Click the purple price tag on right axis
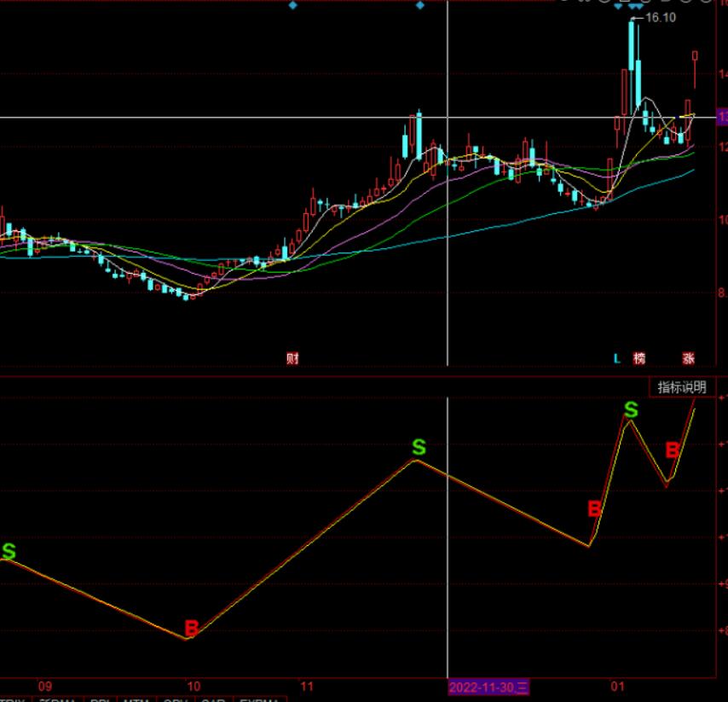 [x=721, y=118]
